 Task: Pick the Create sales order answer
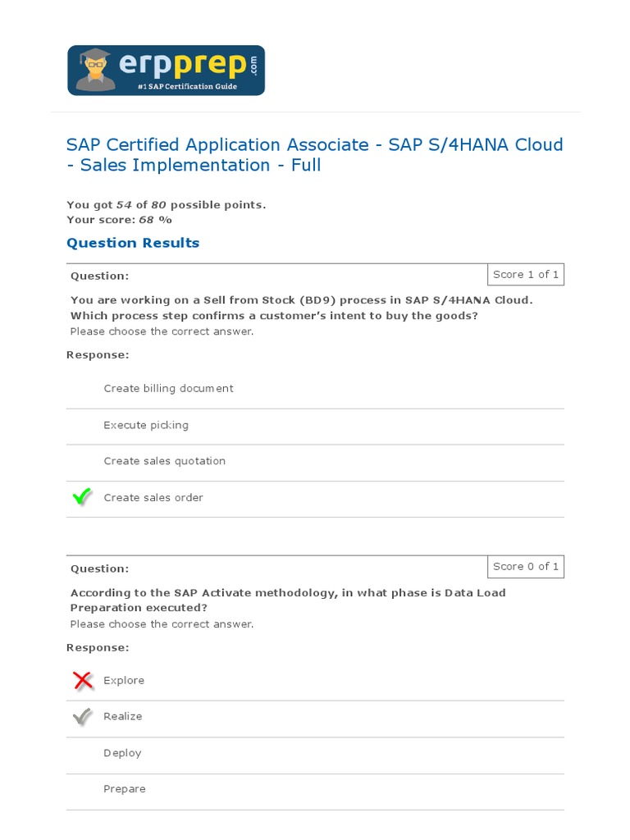153,497
